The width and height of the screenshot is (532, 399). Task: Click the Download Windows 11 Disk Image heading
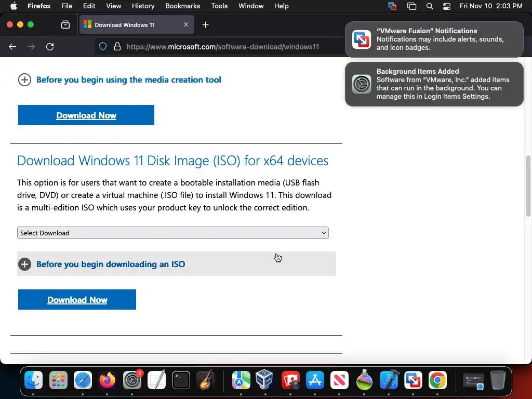coord(172,161)
